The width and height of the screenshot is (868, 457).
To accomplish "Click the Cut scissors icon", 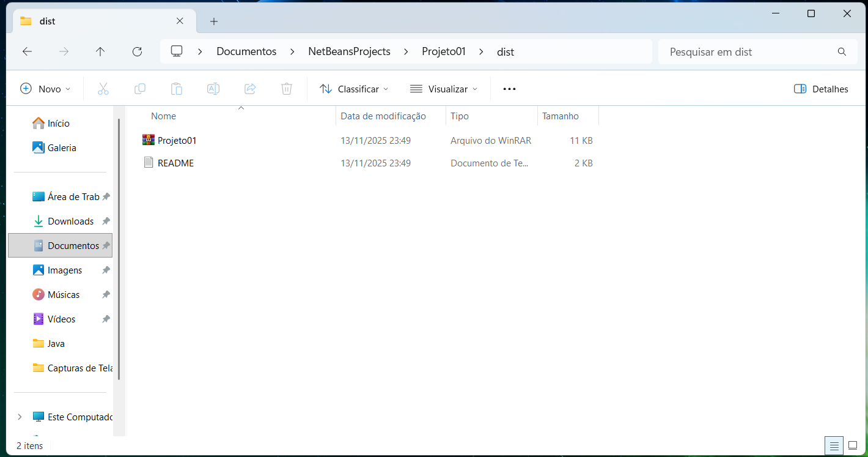I will coord(103,89).
